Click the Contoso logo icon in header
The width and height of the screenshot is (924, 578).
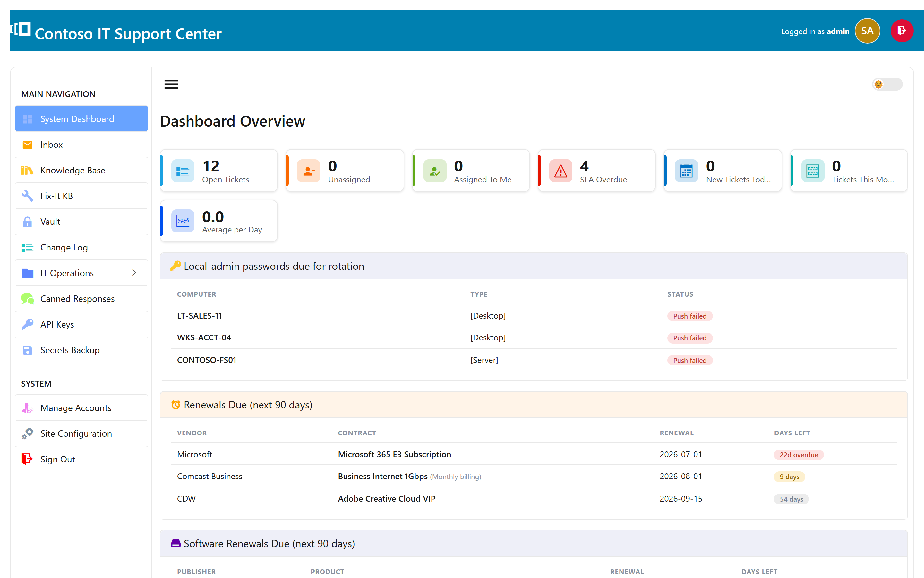coord(21,29)
